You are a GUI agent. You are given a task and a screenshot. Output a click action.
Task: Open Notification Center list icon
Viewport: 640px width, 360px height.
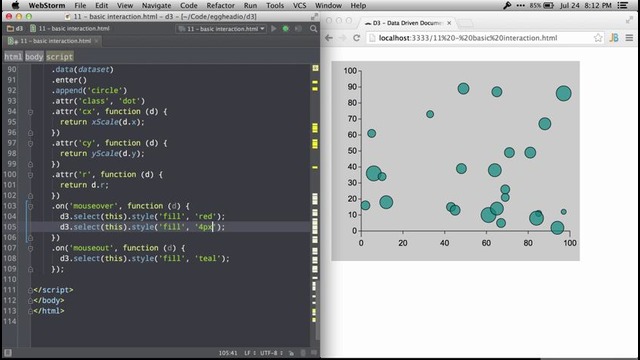pyautogui.click(x=623, y=5)
